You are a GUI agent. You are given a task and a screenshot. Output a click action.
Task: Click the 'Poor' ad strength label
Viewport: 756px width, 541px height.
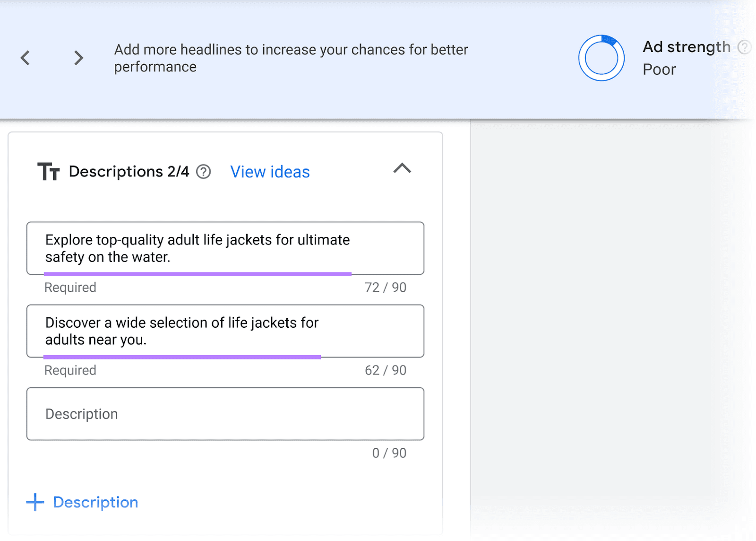tap(659, 70)
